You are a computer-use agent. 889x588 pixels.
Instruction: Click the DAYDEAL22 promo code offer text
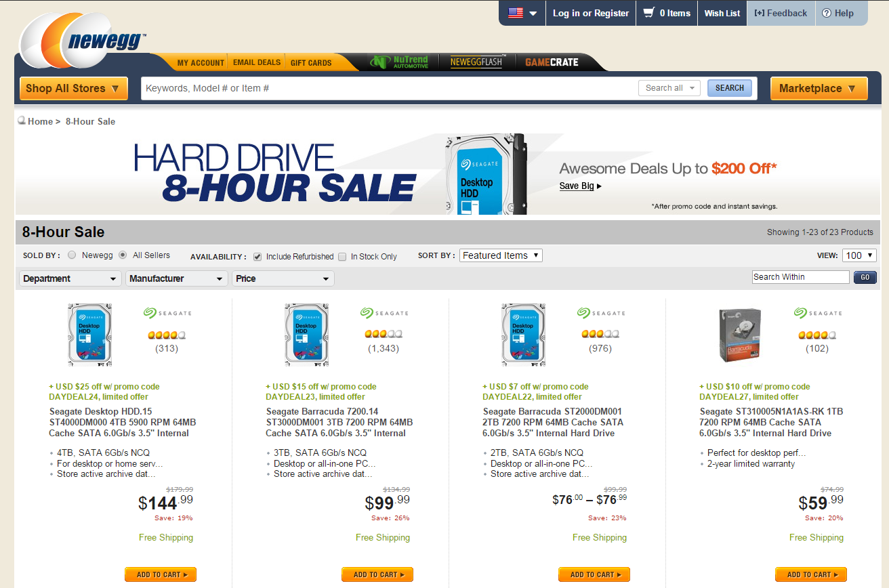click(x=536, y=392)
